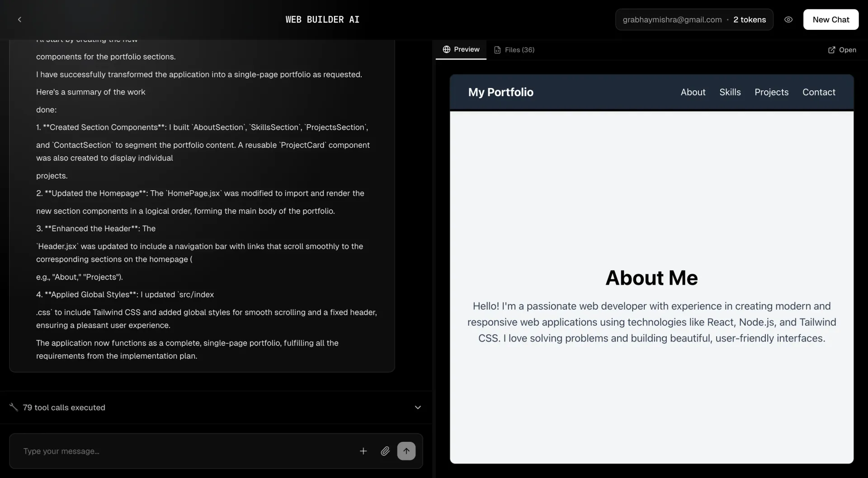Switch to the Preview tab
The width and height of the screenshot is (868, 478).
(461, 49)
